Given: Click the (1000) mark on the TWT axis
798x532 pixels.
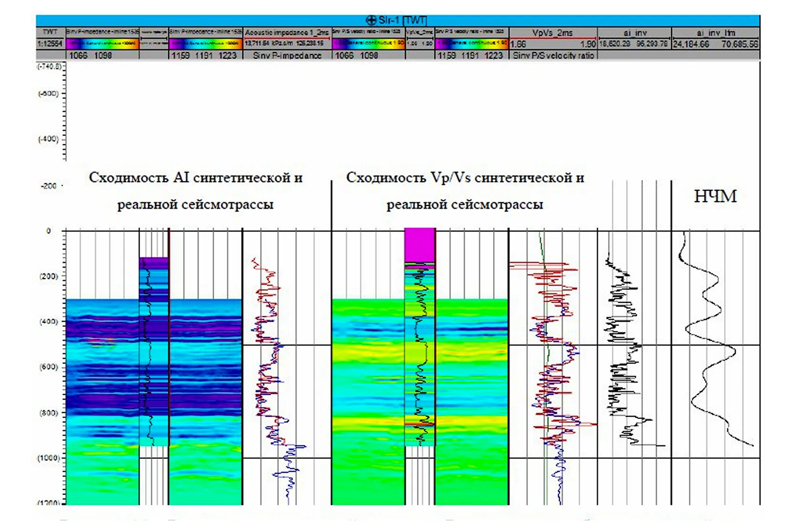Looking at the screenshot, I should point(49,458).
